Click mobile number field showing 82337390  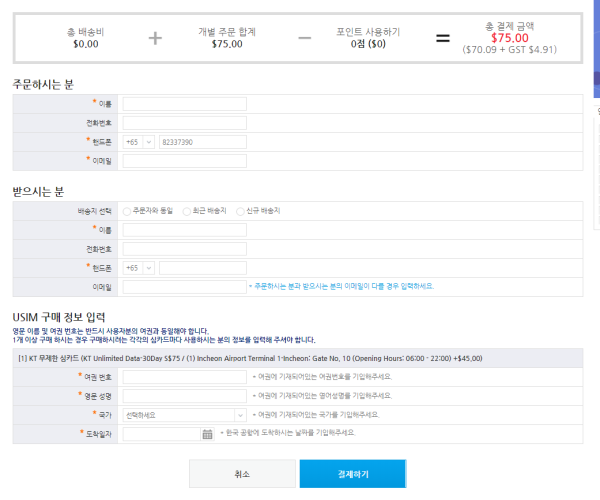[203, 142]
